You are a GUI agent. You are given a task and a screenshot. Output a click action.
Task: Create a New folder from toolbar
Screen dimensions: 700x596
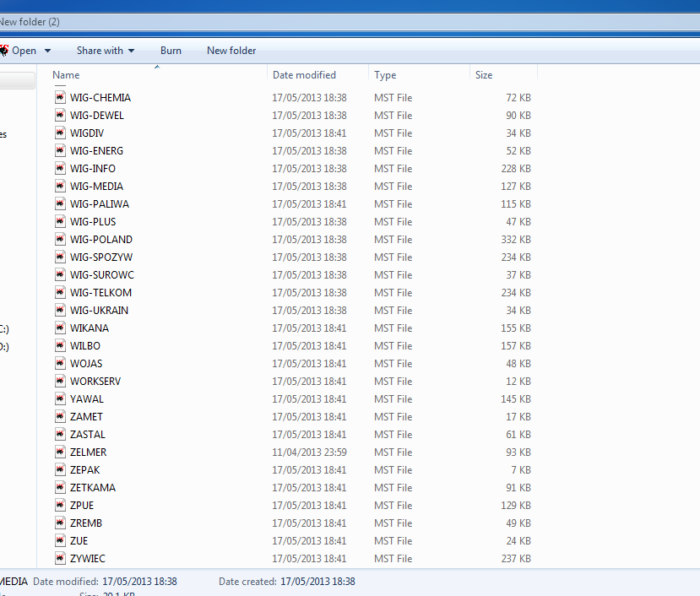pyautogui.click(x=231, y=51)
